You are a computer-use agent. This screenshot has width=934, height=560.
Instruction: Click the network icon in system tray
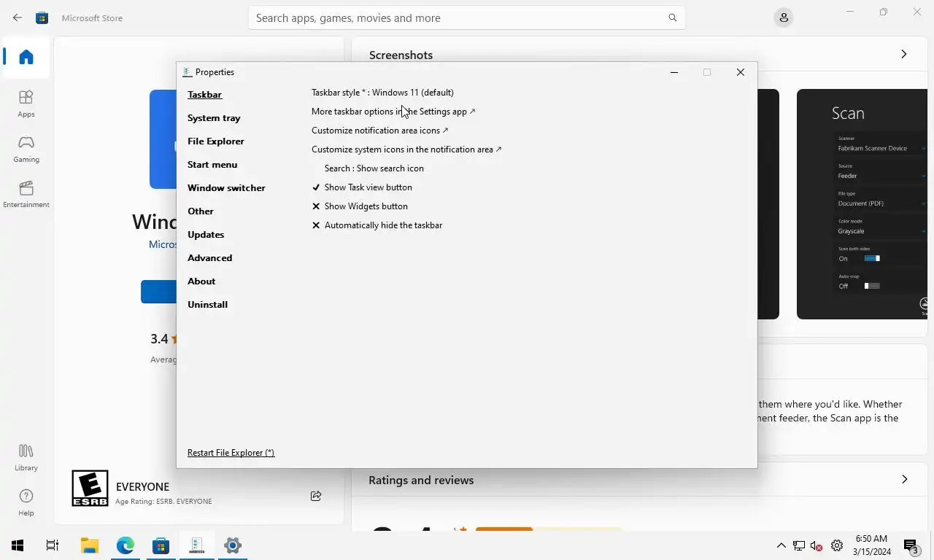(x=799, y=545)
